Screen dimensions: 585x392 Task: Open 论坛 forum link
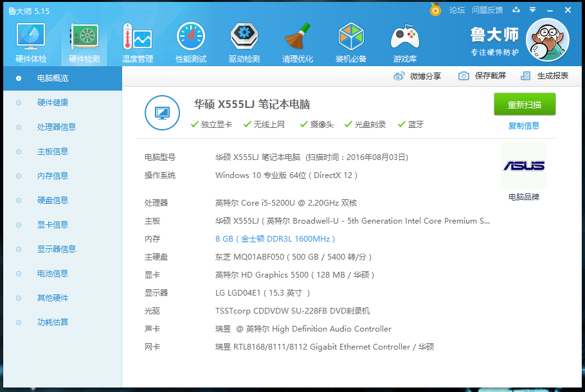(x=457, y=10)
